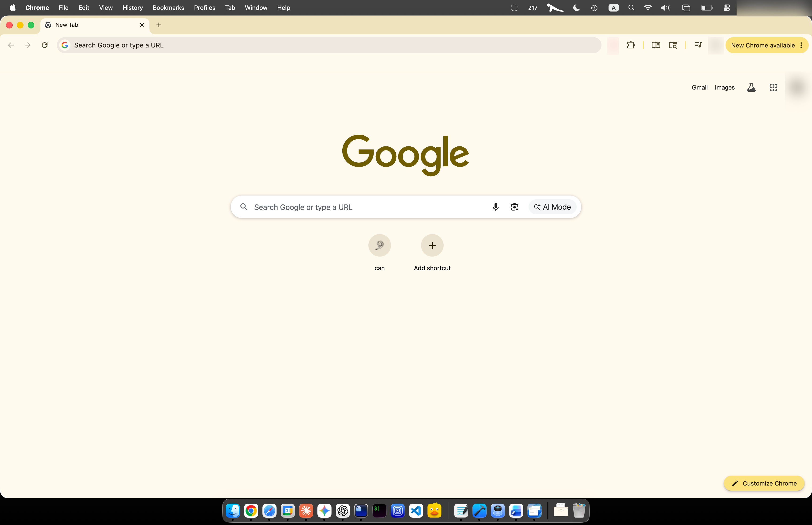Go back to previous page

11,45
